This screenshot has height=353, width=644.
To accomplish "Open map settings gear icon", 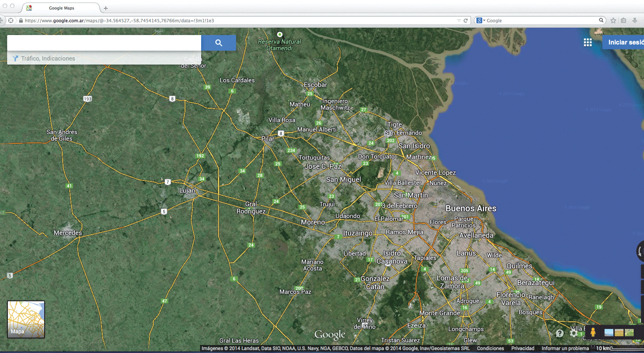I will tap(574, 333).
